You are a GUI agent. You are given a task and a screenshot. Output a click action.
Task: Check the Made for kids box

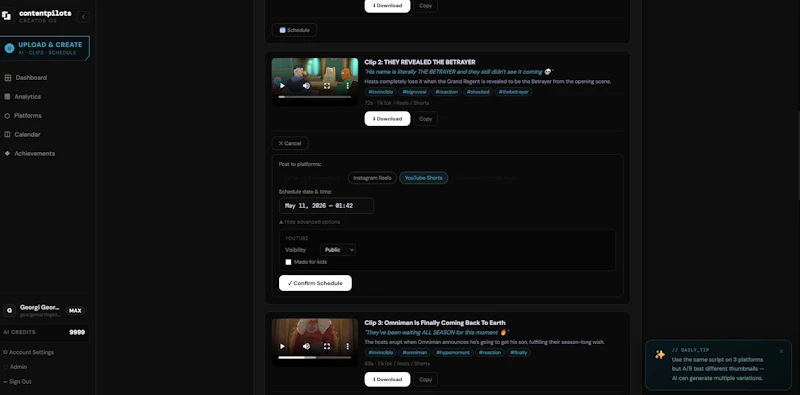coord(288,262)
